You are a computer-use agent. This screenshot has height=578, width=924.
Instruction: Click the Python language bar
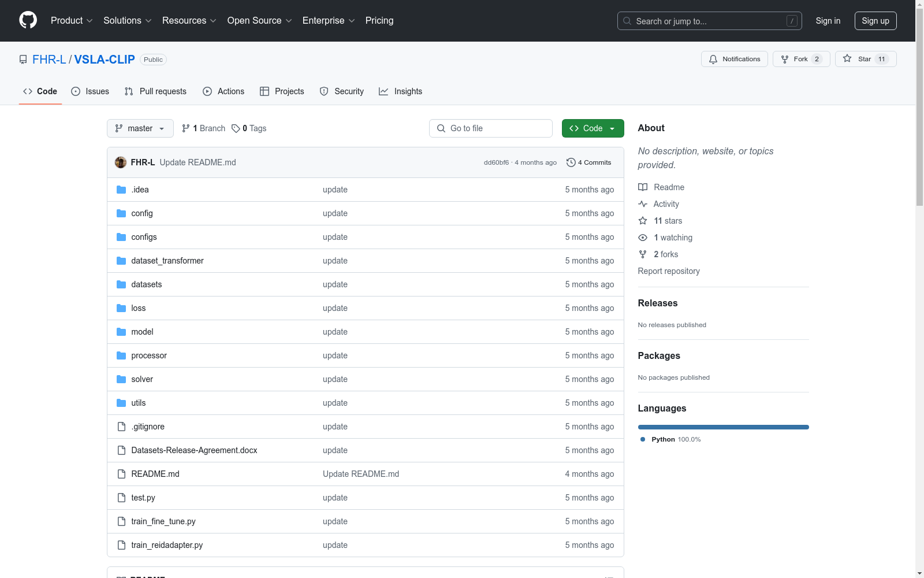click(x=724, y=427)
